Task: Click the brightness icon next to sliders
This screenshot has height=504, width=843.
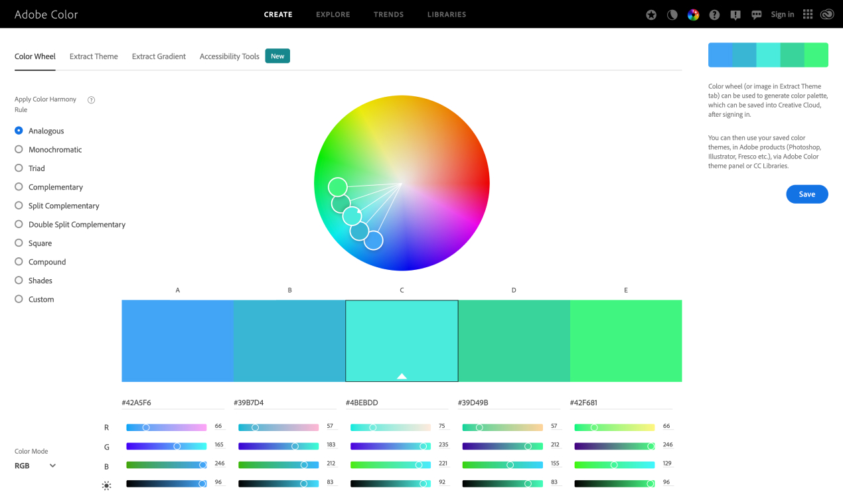Action: pos(106,485)
